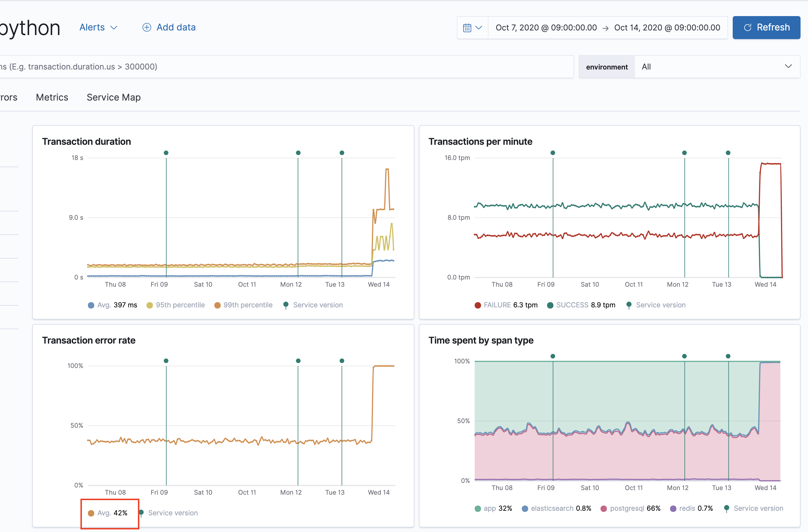Screen dimensions: 808x532
Task: Click Mon 12 version marker in Transactions per minute
Action: point(684,153)
